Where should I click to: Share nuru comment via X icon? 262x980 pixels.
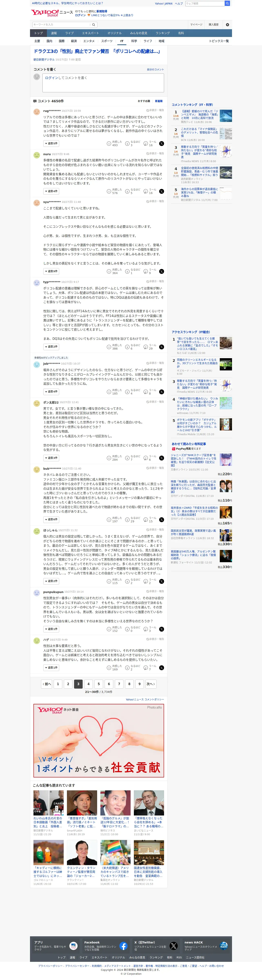(x=162, y=191)
